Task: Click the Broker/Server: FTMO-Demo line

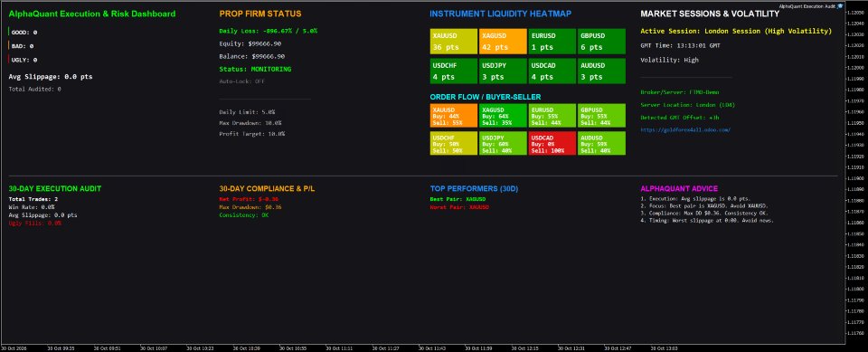Action: [x=680, y=92]
